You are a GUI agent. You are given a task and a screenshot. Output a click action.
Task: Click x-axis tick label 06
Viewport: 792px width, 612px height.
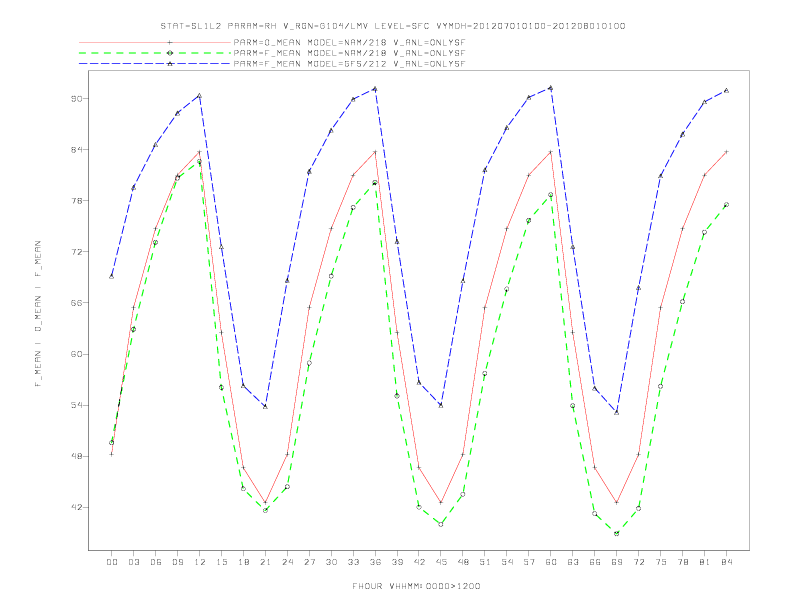click(156, 562)
